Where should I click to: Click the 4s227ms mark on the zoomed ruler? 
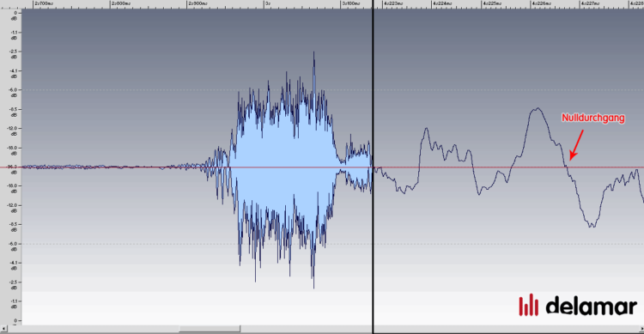pos(590,3)
